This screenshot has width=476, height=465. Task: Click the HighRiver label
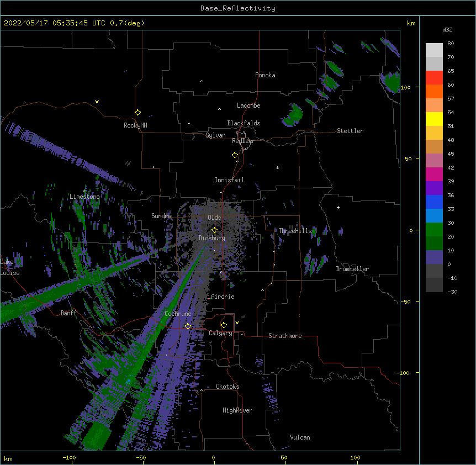tap(237, 410)
